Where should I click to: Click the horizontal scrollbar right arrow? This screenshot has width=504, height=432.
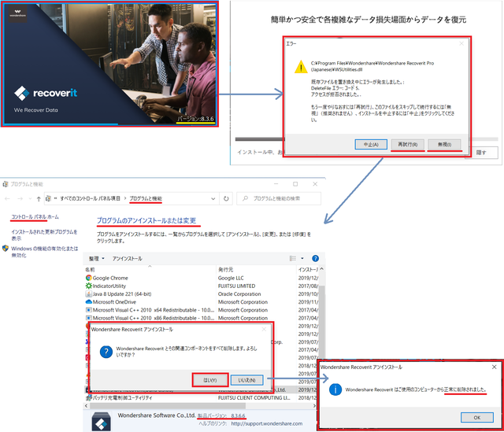pos(314,406)
